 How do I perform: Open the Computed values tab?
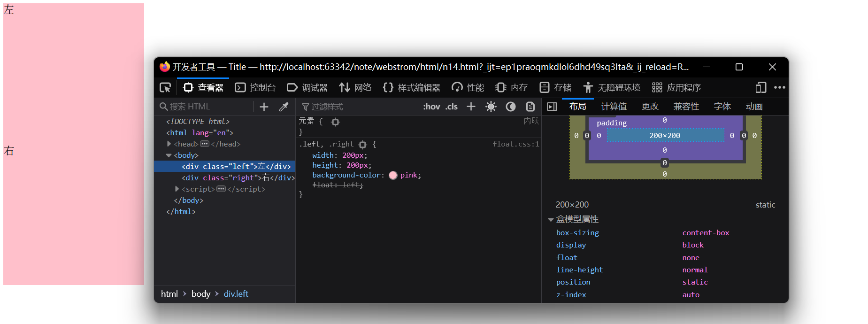(x=614, y=107)
